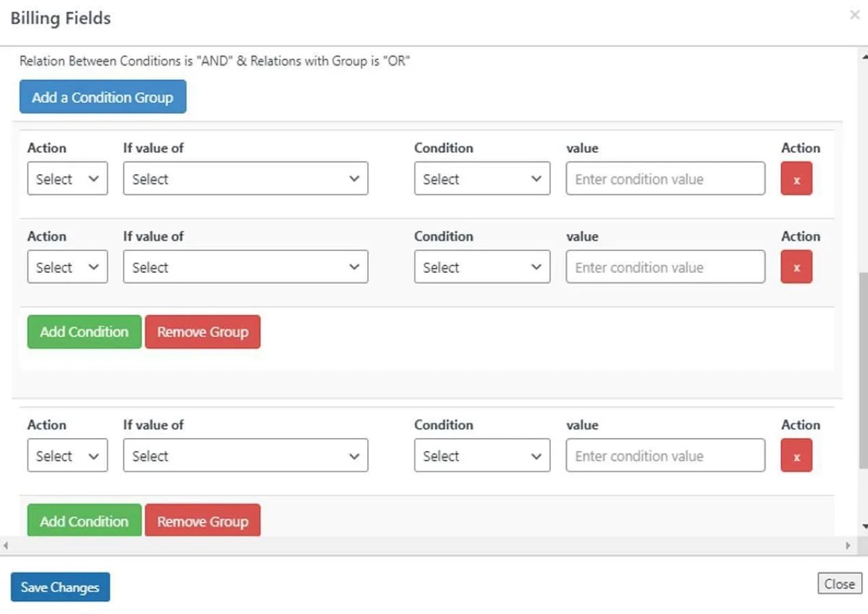Expand the bottom group's Action dropdown

(67, 455)
